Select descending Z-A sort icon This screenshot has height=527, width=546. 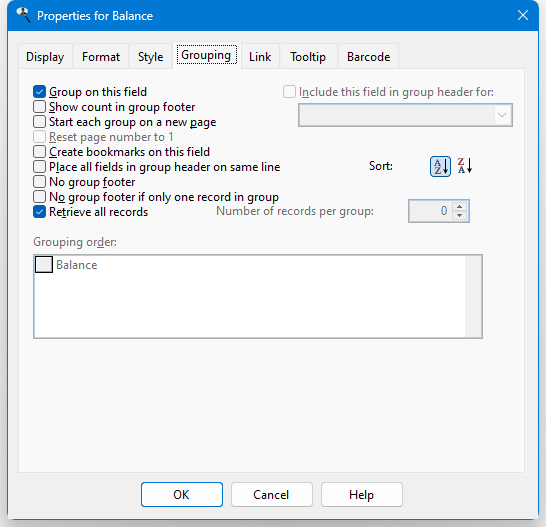465,166
